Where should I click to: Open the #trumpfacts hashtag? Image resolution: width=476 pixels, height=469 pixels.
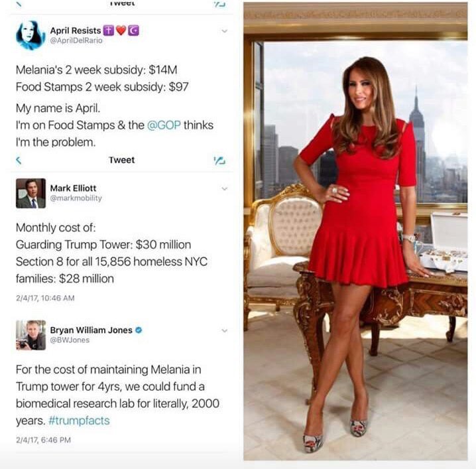click(x=79, y=421)
